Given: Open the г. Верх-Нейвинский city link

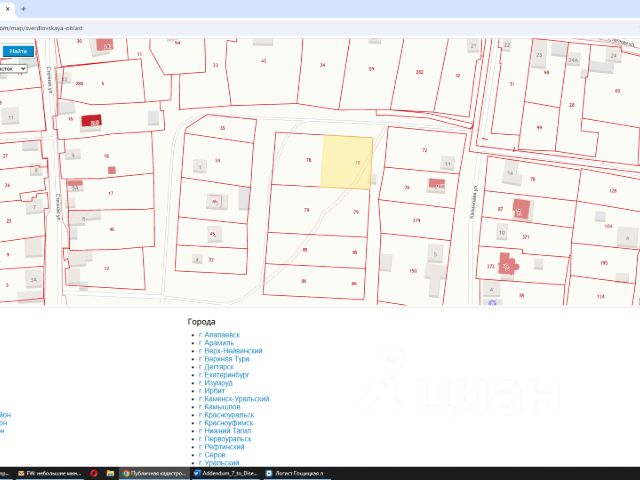Looking at the screenshot, I should tap(231, 351).
